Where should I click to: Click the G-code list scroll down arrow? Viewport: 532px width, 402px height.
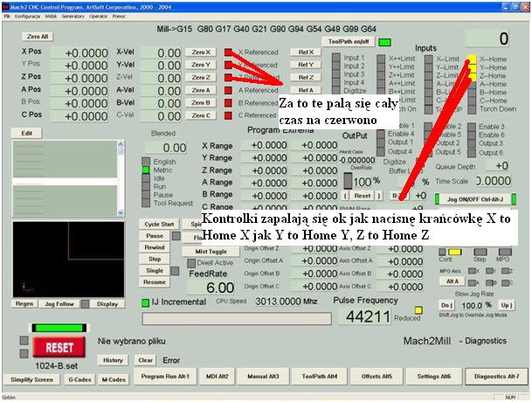click(121, 212)
